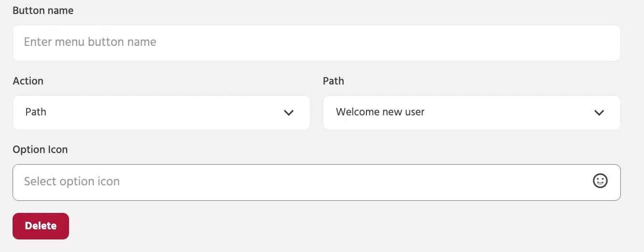Open the Path dropdown set to Welcome new user
This screenshot has width=644, height=252.
click(x=472, y=112)
